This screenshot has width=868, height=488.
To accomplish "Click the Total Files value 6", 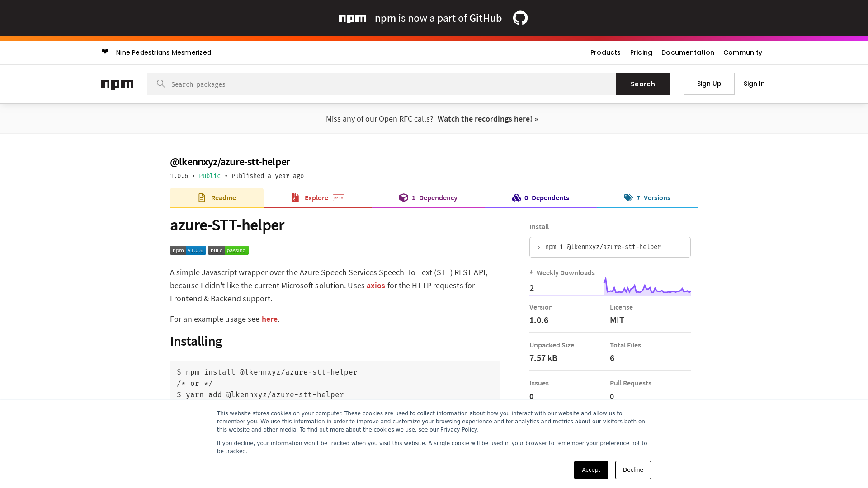I will coord(612,358).
